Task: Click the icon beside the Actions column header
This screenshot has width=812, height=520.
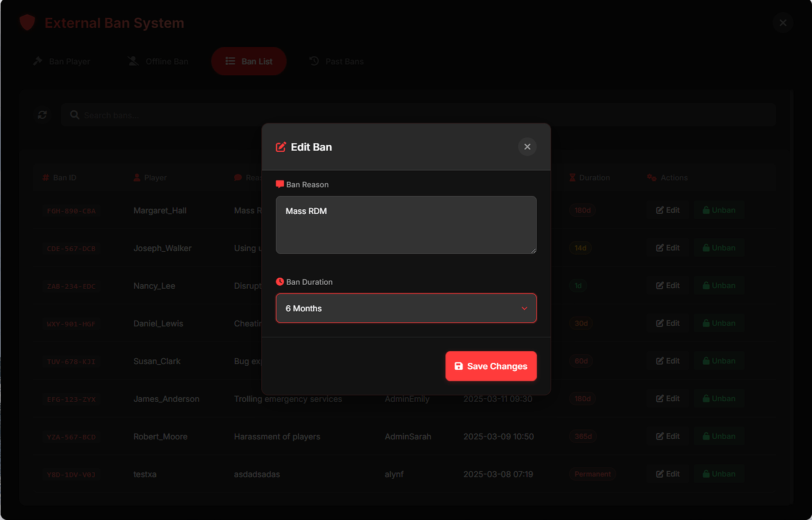Action: [650, 177]
